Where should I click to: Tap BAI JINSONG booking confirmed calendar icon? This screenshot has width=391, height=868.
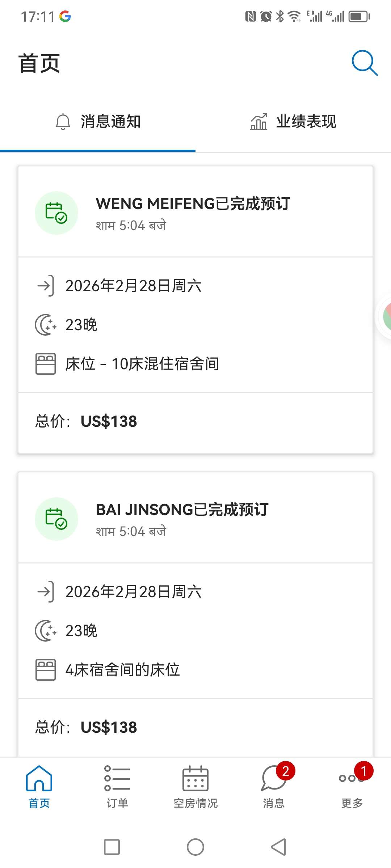tap(56, 519)
